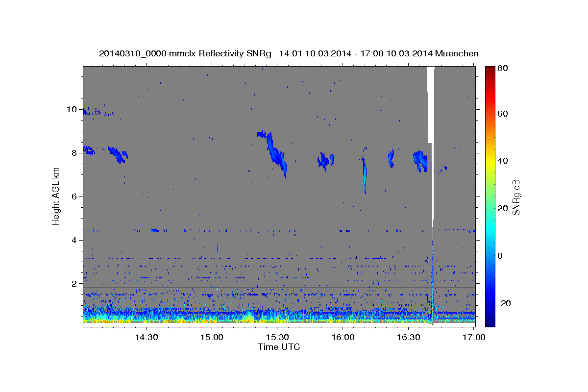Click colorbar value 40
The width and height of the screenshot is (588, 392).
coord(502,161)
